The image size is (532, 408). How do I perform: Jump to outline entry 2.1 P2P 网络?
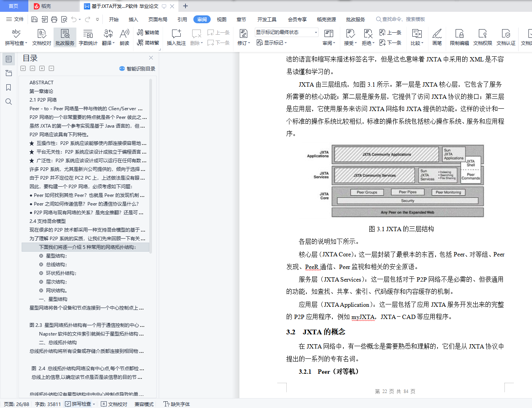[43, 100]
